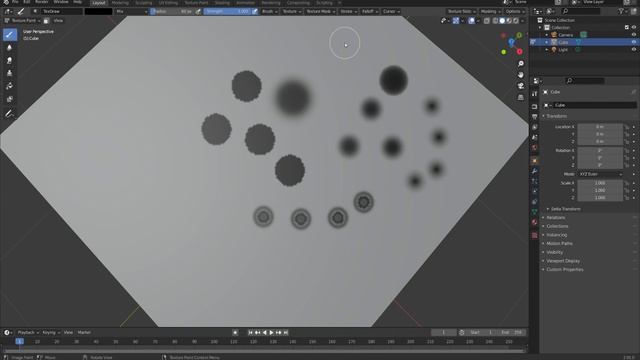The width and height of the screenshot is (640, 360).
Task: Open the XYZ Euler rotation mode dropdown
Action: tap(600, 174)
